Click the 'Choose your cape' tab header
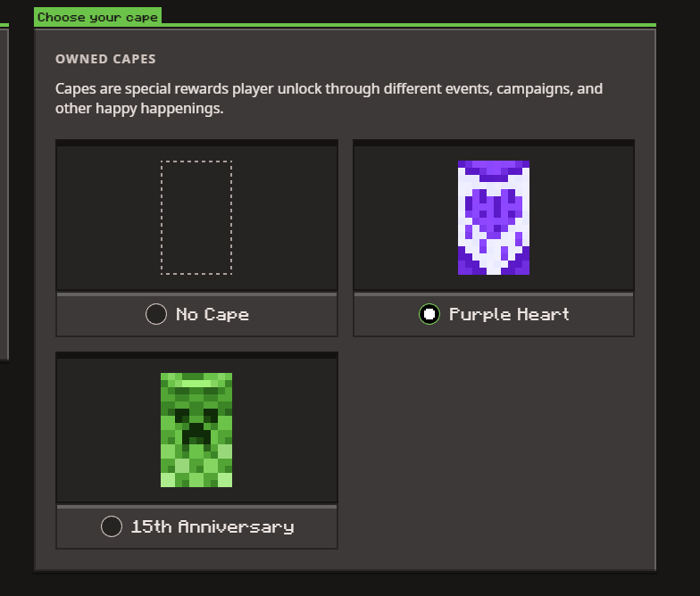 point(98,17)
